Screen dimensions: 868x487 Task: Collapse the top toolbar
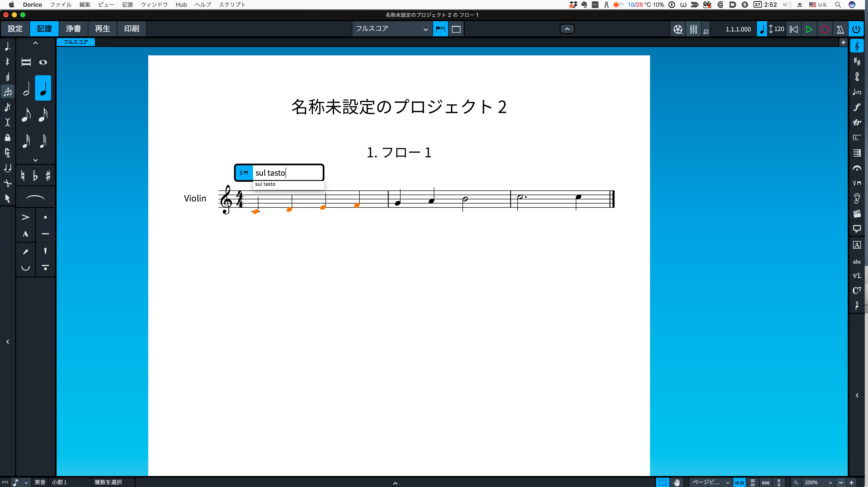coord(567,29)
